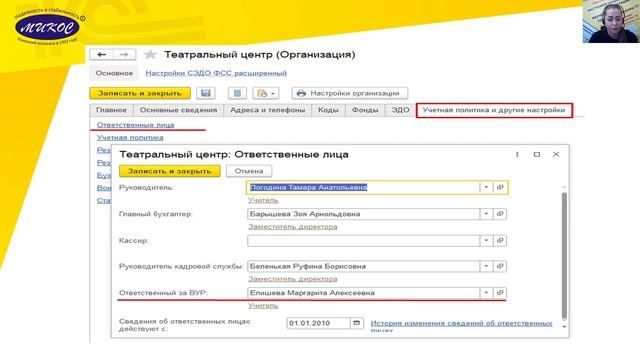The image size is (640, 360).
Task: Expand the Главный бухгалтер dropdown list
Action: coord(486,214)
